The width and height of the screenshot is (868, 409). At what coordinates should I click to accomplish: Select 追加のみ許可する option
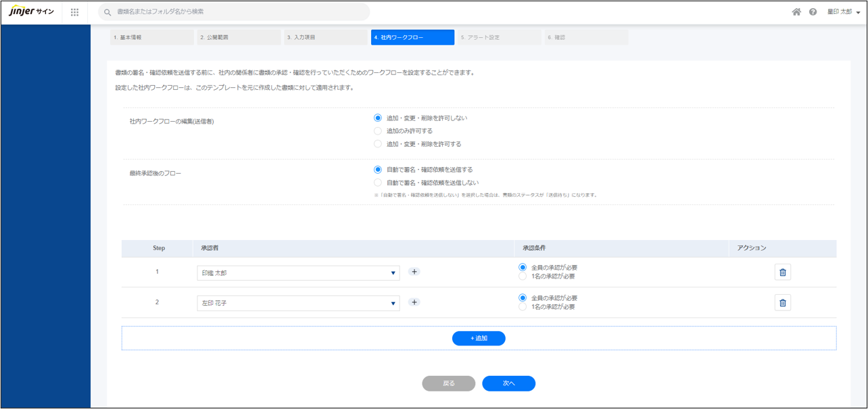point(378,131)
